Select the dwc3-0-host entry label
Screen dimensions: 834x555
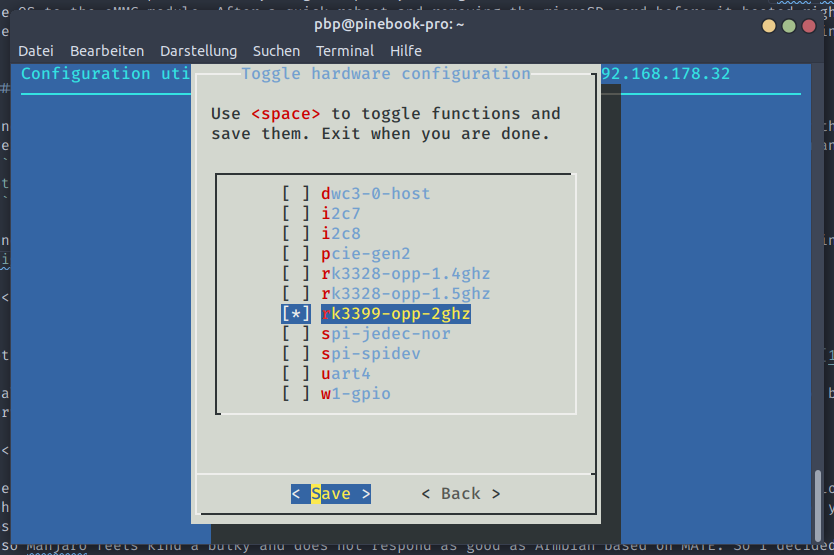[376, 194]
